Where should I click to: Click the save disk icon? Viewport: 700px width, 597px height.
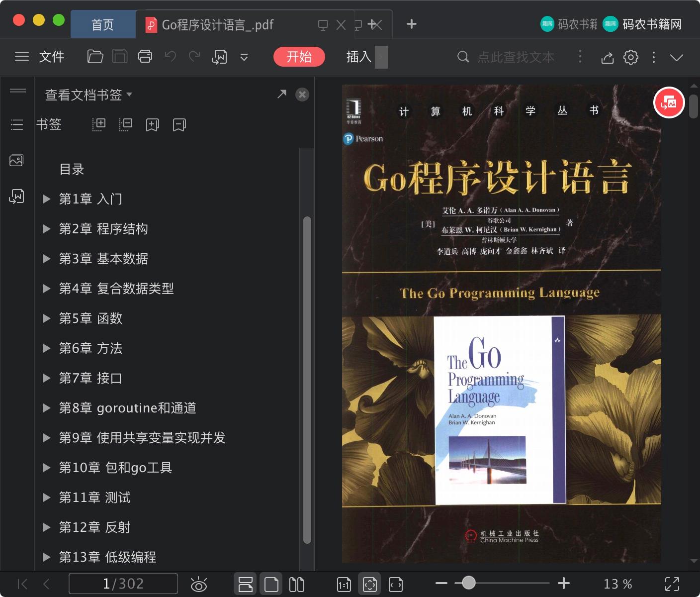(x=120, y=57)
